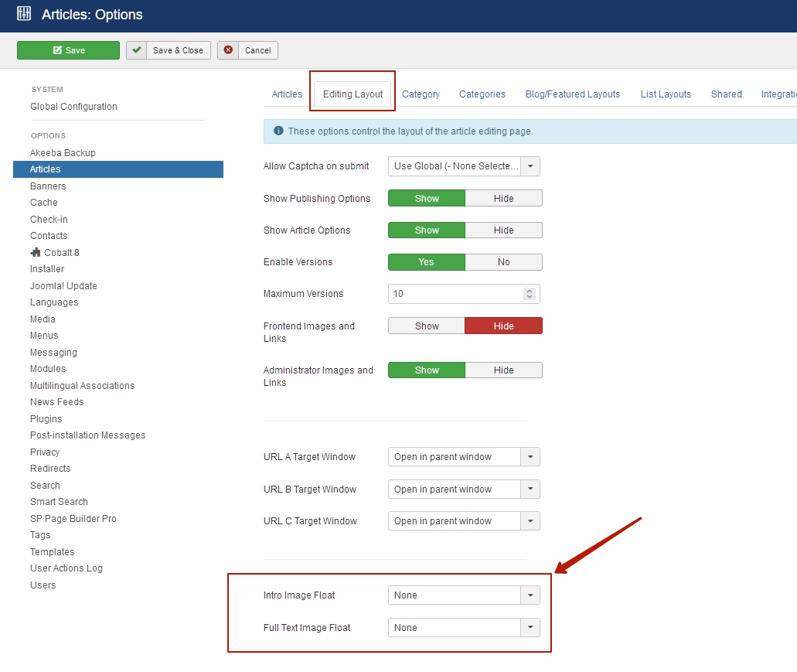Click the Articles Options header equalizer icon

(x=24, y=14)
